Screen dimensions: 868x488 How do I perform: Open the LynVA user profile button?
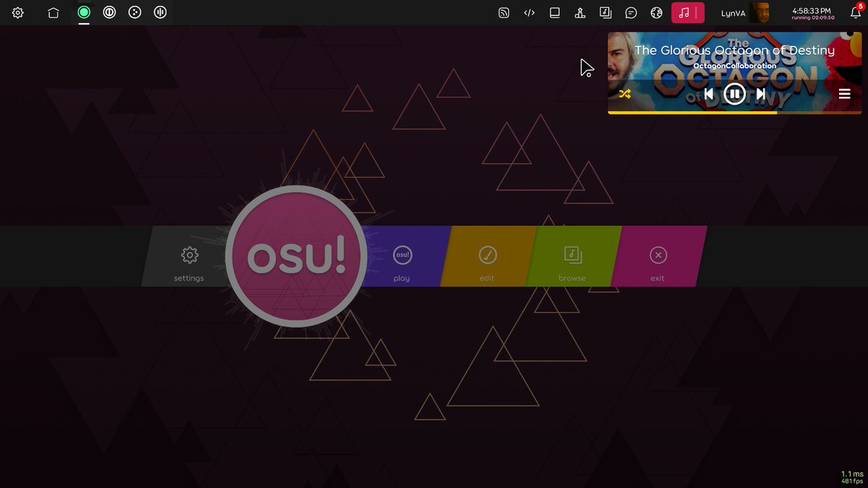point(744,12)
